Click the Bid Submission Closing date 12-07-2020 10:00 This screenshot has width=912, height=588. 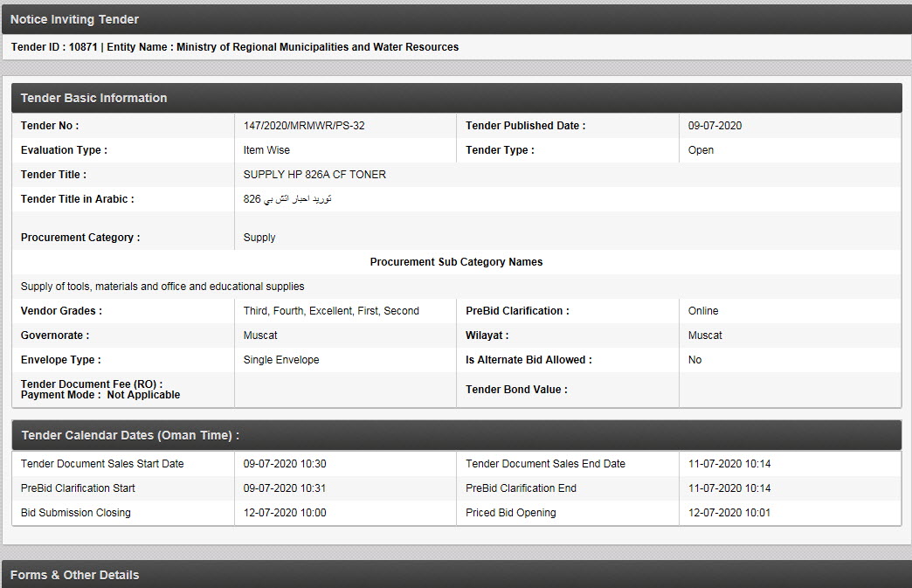[285, 513]
